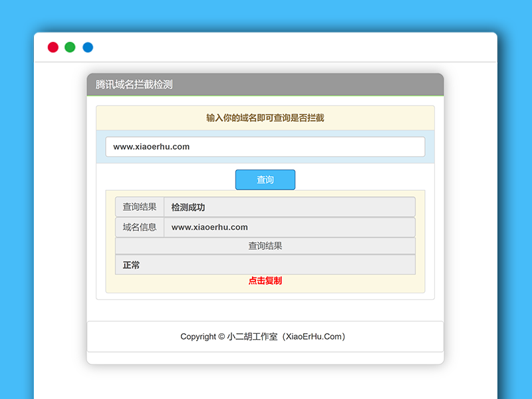Click the 腾讯域名拦截检测 header title
Screen dimensions: 532x399
pyautogui.click(x=134, y=84)
